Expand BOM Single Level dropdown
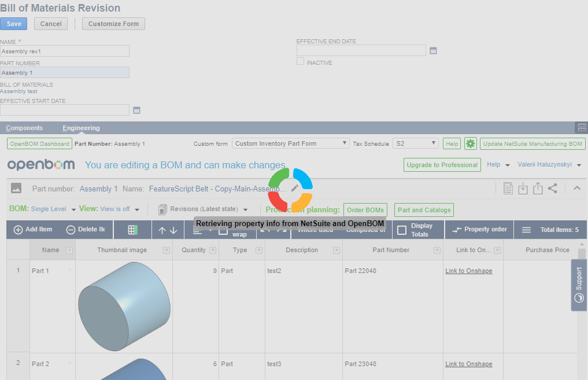588x380 pixels. point(73,209)
